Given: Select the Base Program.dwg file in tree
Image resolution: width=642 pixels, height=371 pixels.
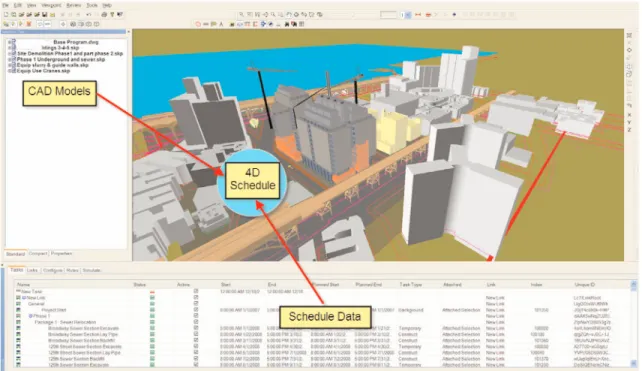Looking at the screenshot, I should 76,42.
